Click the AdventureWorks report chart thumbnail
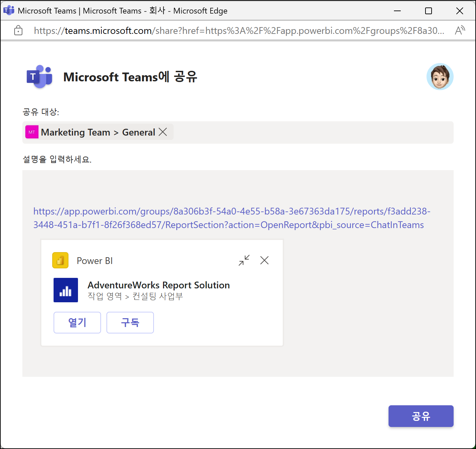Image resolution: width=476 pixels, height=449 pixels. [x=66, y=290]
